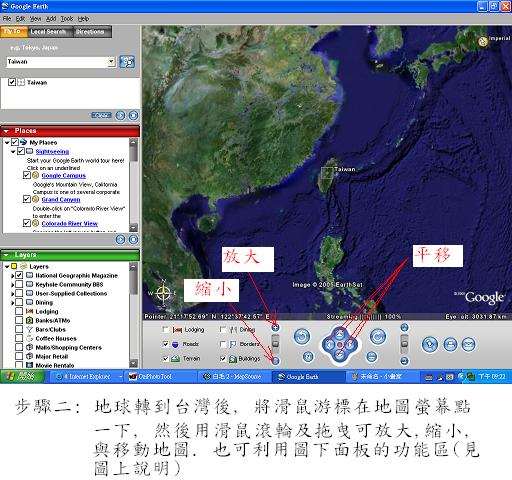Open the Grand Canyon link
This screenshot has height=480, width=512.
point(61,200)
